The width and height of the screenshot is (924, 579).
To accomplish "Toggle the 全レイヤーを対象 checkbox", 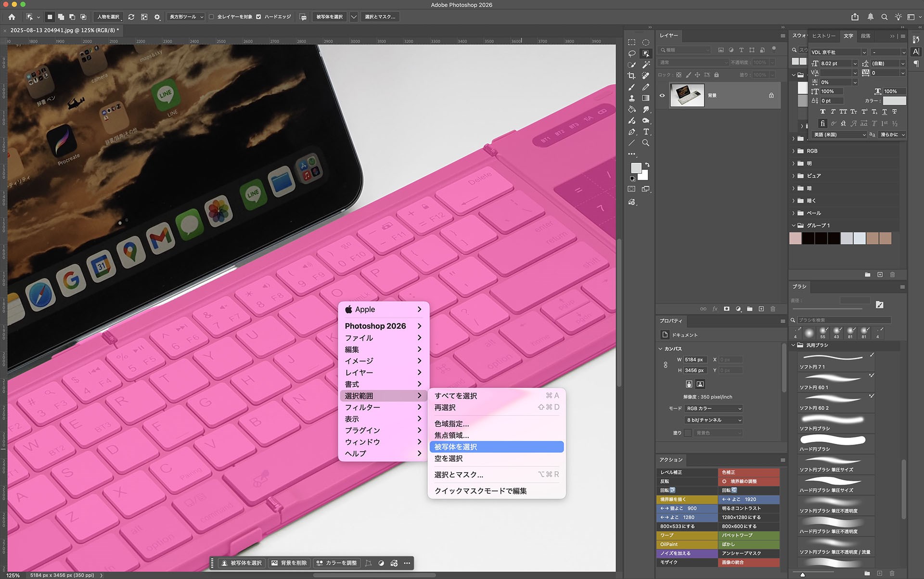I will pos(211,17).
